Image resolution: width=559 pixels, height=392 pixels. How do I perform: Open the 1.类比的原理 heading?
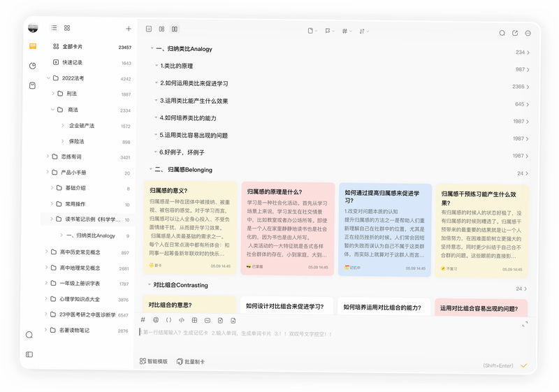click(x=177, y=66)
